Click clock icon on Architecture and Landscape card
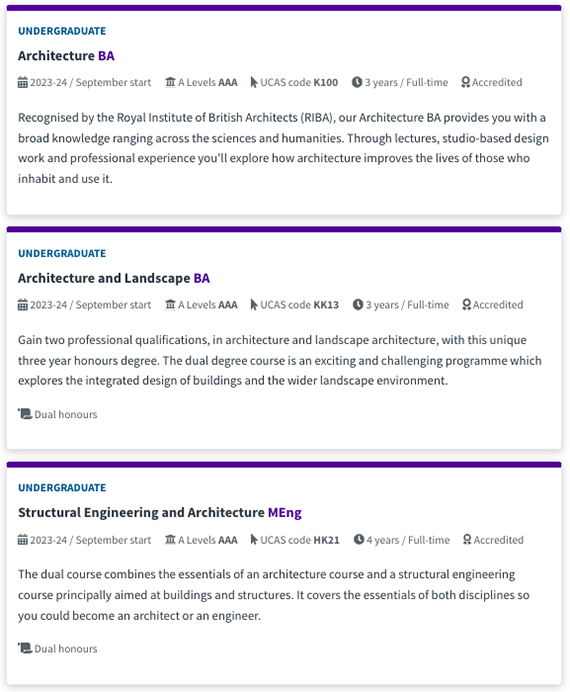 point(358,305)
